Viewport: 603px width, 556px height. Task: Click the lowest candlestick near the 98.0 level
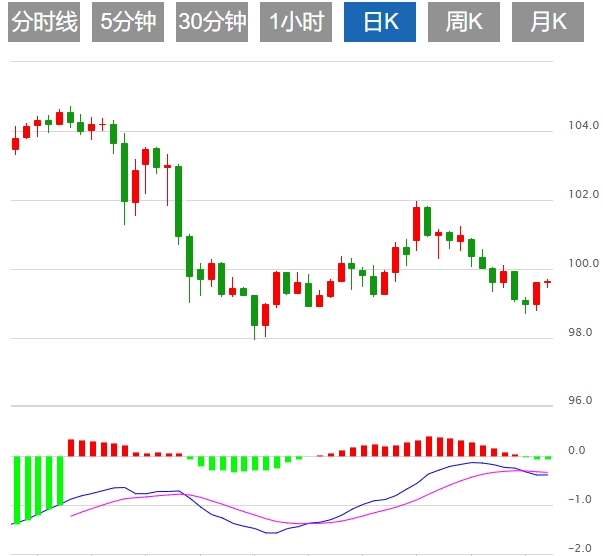pos(255,310)
